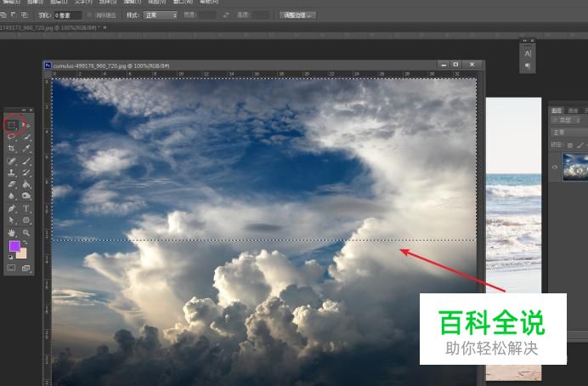The image size is (588, 386).
Task: Select the Zoom tool
Action: (x=26, y=233)
